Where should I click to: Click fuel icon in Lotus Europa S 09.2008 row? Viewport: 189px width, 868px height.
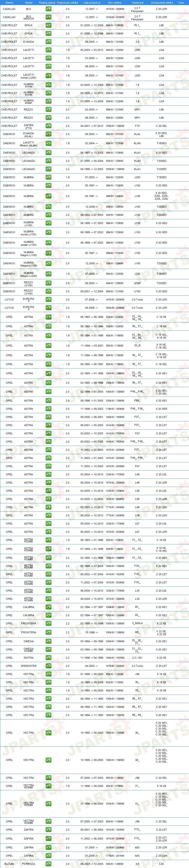49,308
